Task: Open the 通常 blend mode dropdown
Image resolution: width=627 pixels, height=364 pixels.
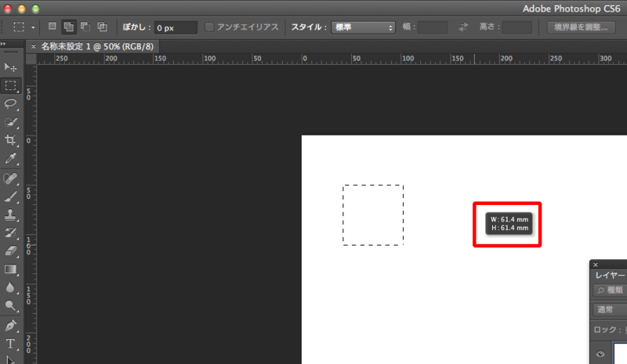Action: pyautogui.click(x=611, y=310)
